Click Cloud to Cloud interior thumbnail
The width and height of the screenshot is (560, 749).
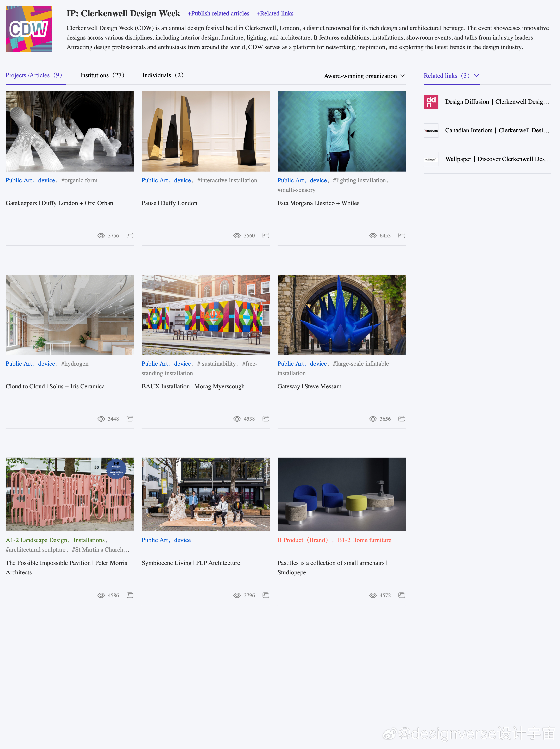click(x=70, y=315)
